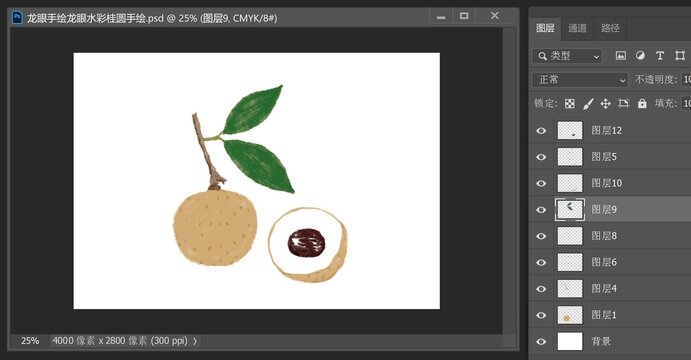
Task: Open the 正常 blend mode dropdown
Action: [x=580, y=80]
